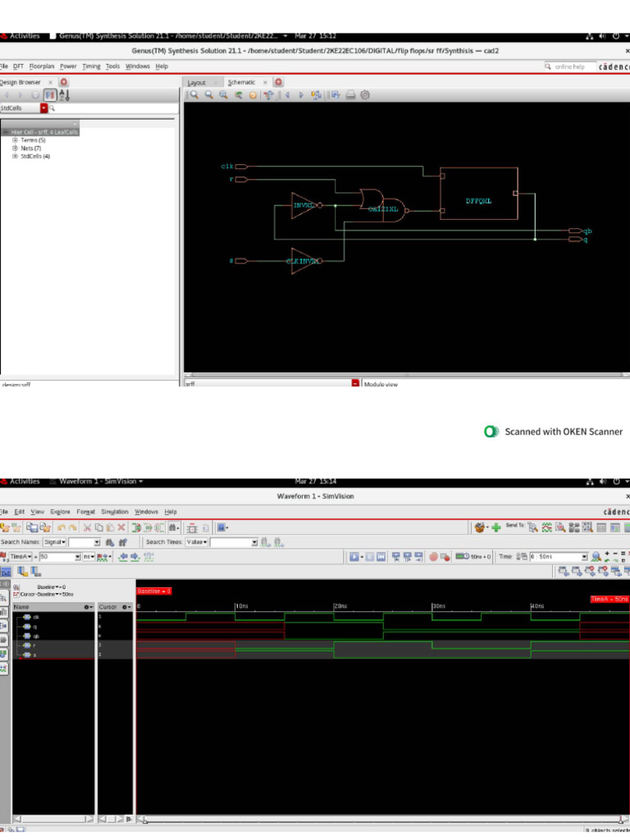Click binoculars find icon beside Search Names
Screen dimensions: 630x840
click(x=110, y=542)
